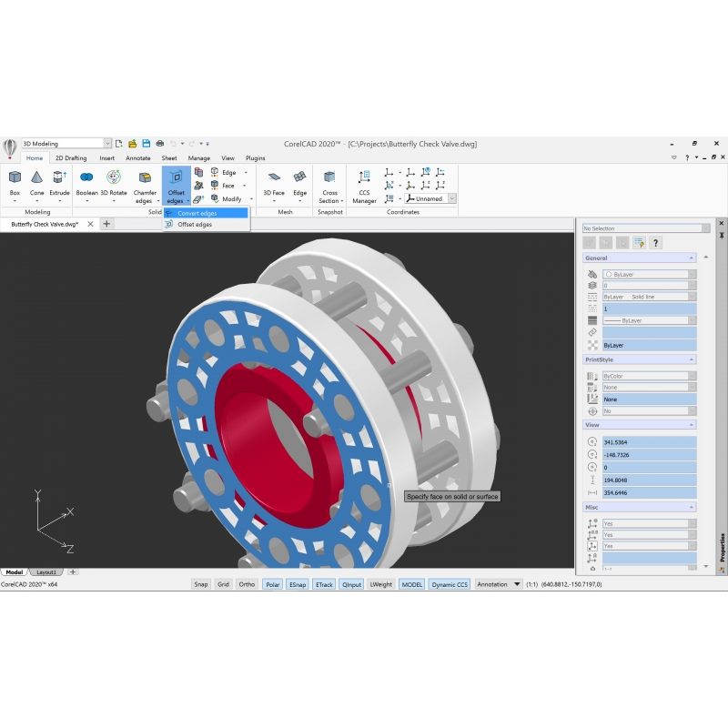Switch to the Layout1 sheet tab
Screen dimensions: 728x728
pos(46,572)
